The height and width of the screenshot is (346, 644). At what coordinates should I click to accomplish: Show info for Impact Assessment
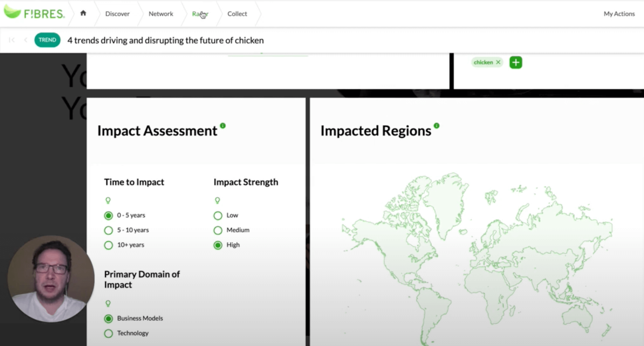tap(223, 126)
